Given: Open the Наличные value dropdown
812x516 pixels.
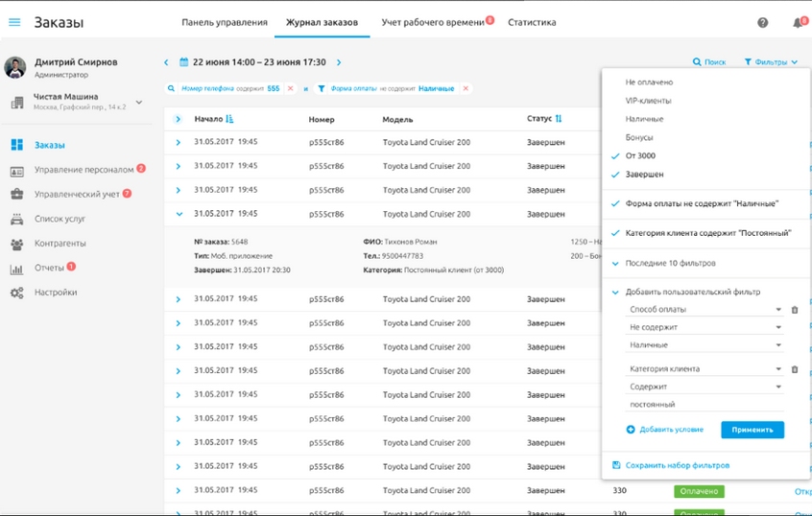Looking at the screenshot, I should tap(705, 345).
